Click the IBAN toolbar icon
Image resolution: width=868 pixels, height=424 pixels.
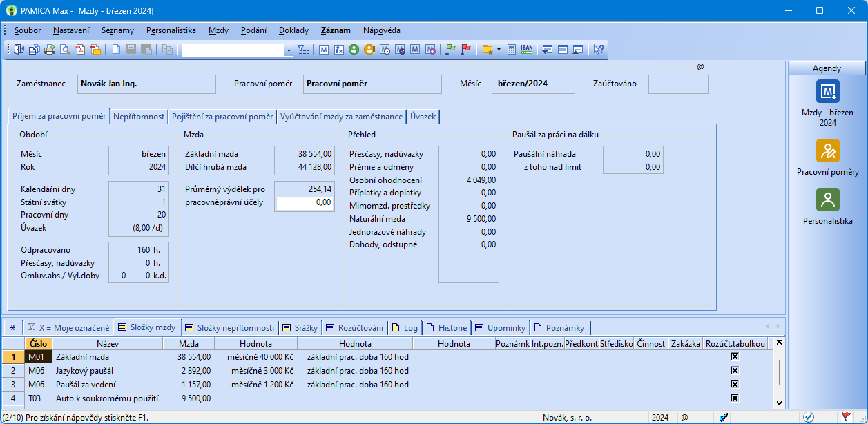click(x=527, y=50)
